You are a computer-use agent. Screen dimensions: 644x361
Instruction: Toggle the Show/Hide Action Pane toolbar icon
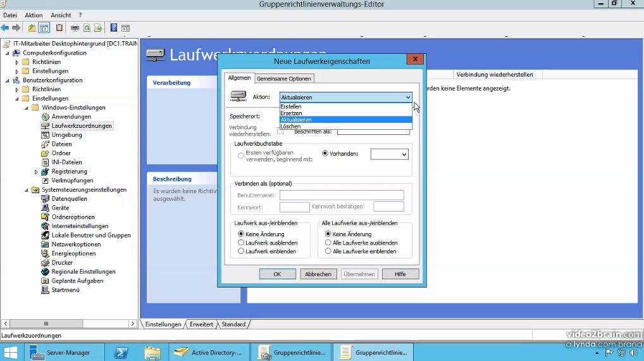coord(126,28)
